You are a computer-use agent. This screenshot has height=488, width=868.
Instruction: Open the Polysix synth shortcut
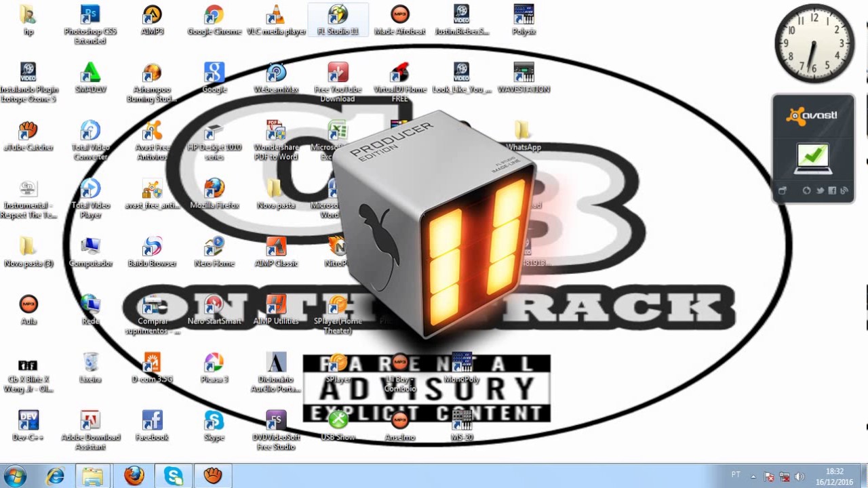coord(524,20)
